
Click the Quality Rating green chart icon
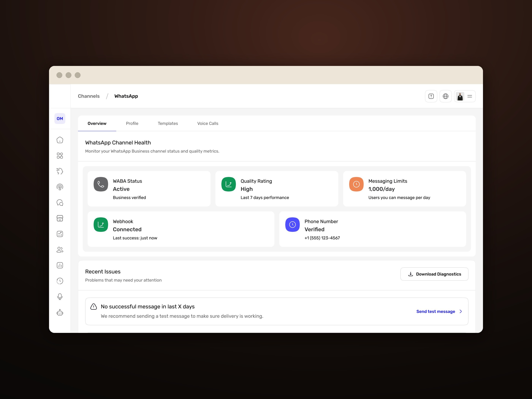(x=229, y=184)
